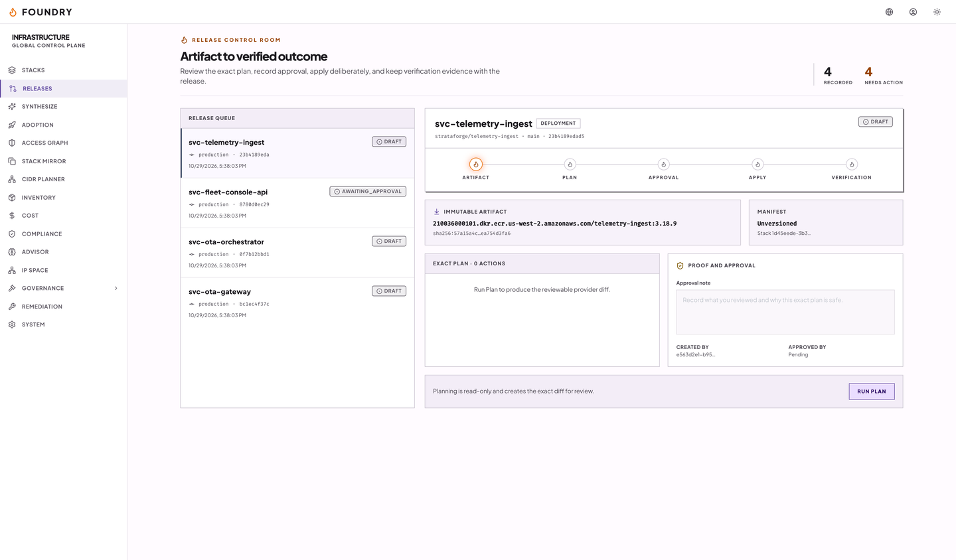Select the Verification step marker
The height and width of the screenshot is (560, 956).
point(852,165)
